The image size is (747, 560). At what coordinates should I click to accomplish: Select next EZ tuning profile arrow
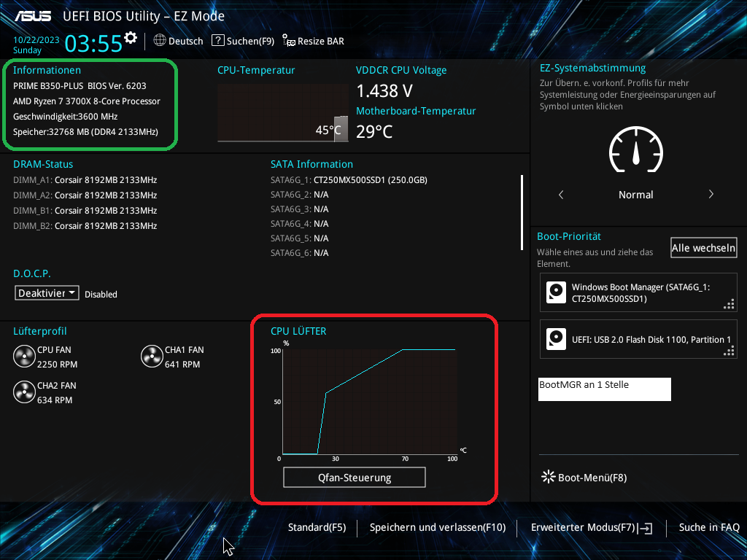point(711,194)
